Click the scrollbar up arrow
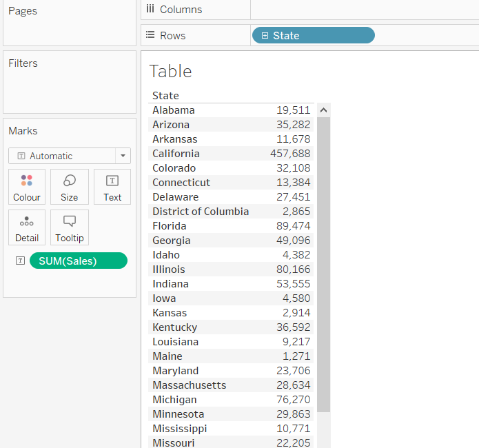 point(323,110)
